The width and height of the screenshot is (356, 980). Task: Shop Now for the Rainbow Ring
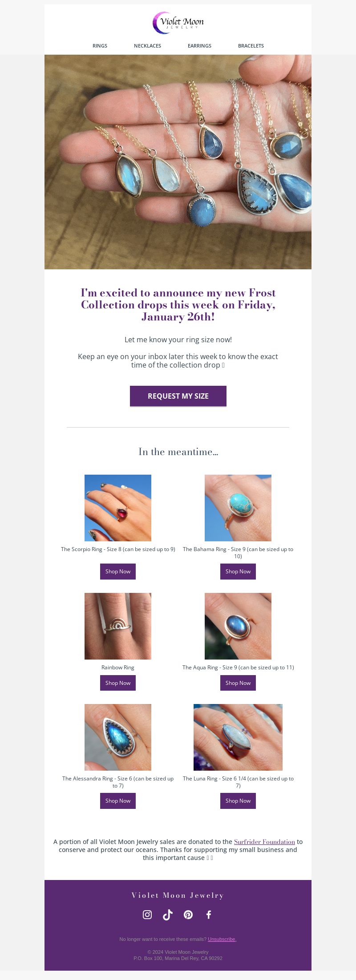(x=118, y=683)
